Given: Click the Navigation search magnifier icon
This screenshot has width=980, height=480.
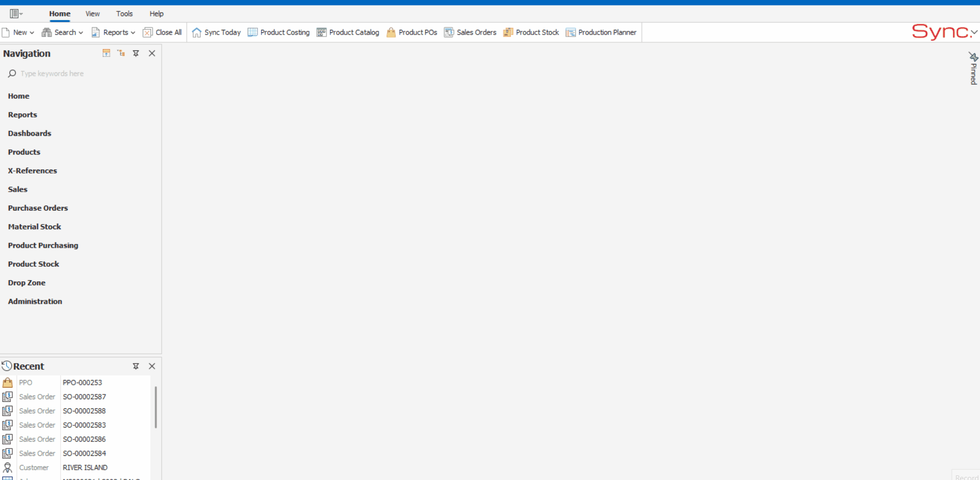Looking at the screenshot, I should tap(12, 74).
